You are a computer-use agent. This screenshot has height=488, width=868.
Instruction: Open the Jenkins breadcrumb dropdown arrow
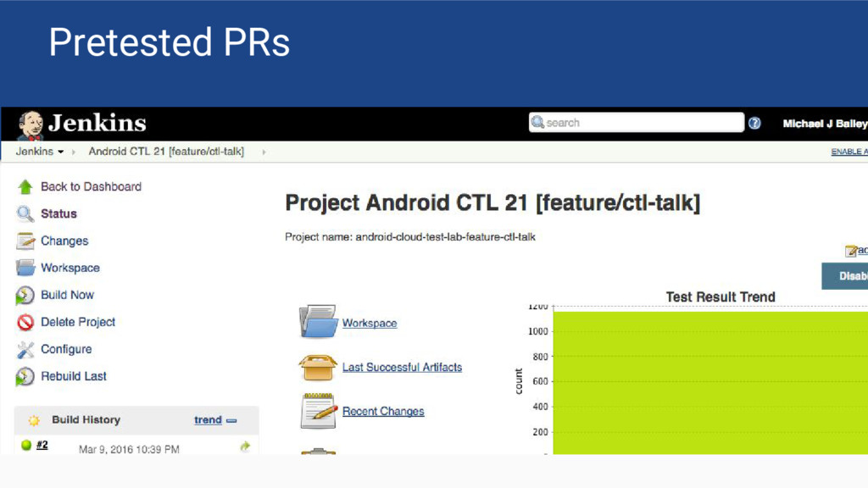(x=60, y=152)
